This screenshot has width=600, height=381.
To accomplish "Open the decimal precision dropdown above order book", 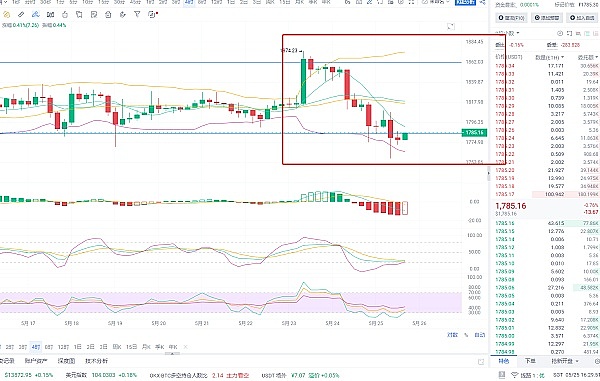I will pos(508,33).
